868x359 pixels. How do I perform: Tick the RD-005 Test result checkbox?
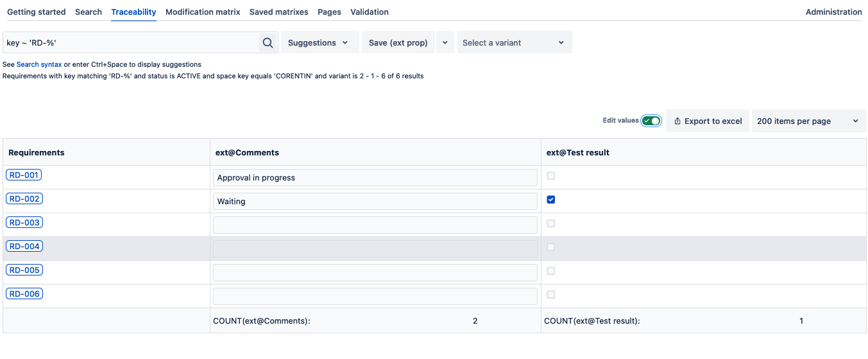(550, 271)
